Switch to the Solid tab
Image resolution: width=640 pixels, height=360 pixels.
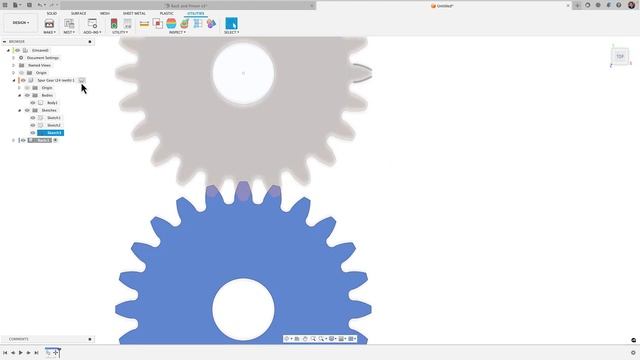[x=52, y=13]
